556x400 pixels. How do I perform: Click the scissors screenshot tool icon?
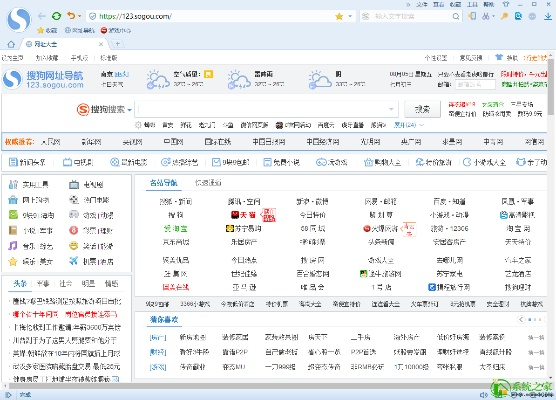(x=485, y=16)
